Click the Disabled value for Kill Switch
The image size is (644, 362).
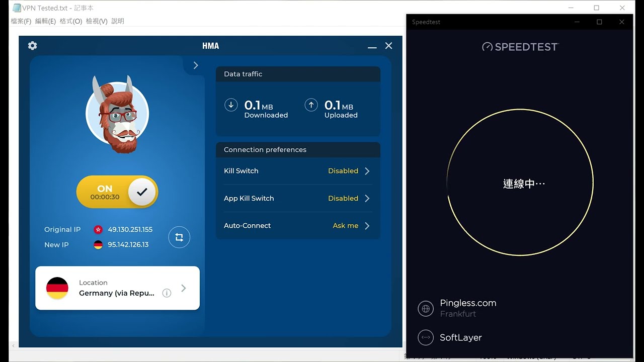click(343, 171)
